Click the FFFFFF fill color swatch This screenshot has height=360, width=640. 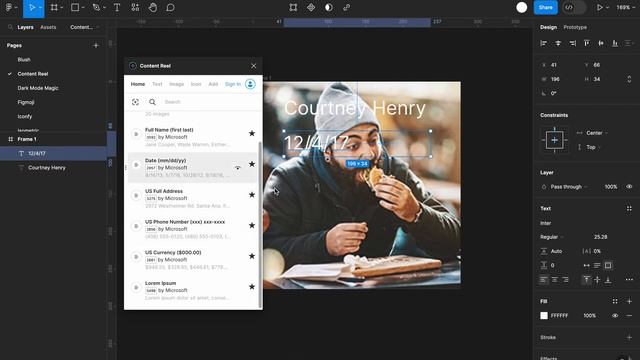(x=544, y=316)
